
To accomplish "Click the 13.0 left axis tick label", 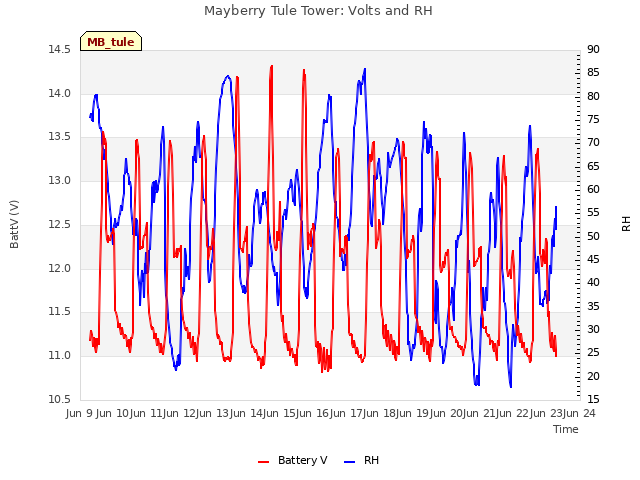I will pyautogui.click(x=60, y=180).
